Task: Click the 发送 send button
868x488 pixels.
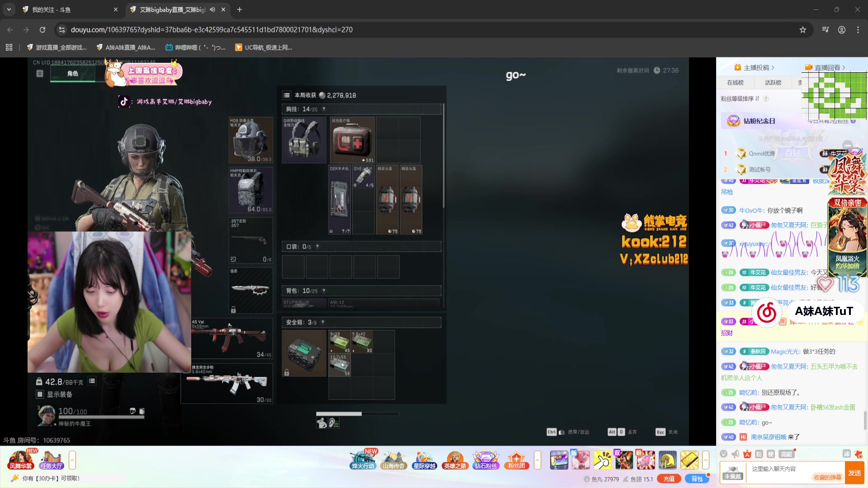Action: tap(854, 473)
